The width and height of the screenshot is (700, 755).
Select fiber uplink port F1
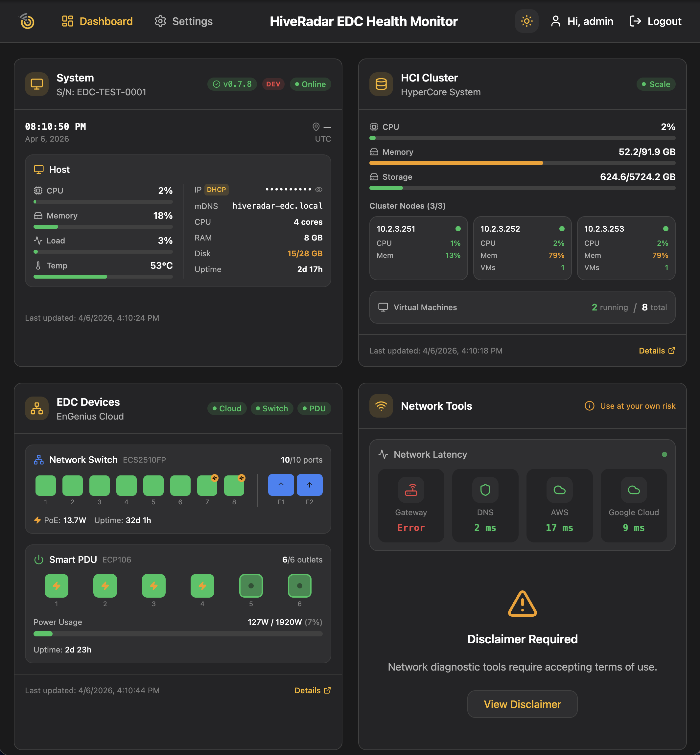(281, 485)
